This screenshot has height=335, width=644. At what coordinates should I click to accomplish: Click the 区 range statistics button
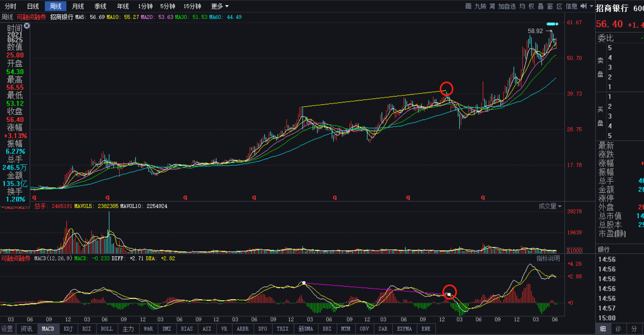(560, 6)
